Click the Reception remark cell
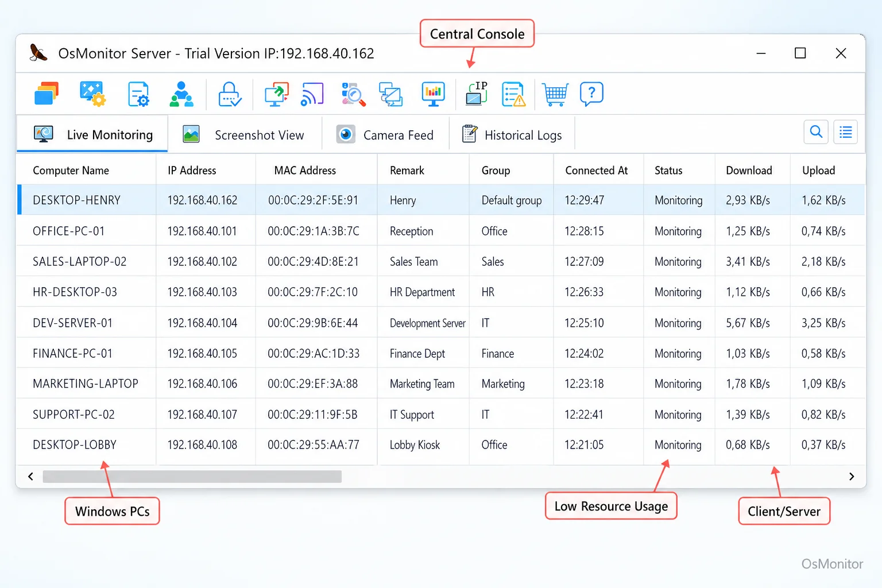882x588 pixels. coord(411,231)
